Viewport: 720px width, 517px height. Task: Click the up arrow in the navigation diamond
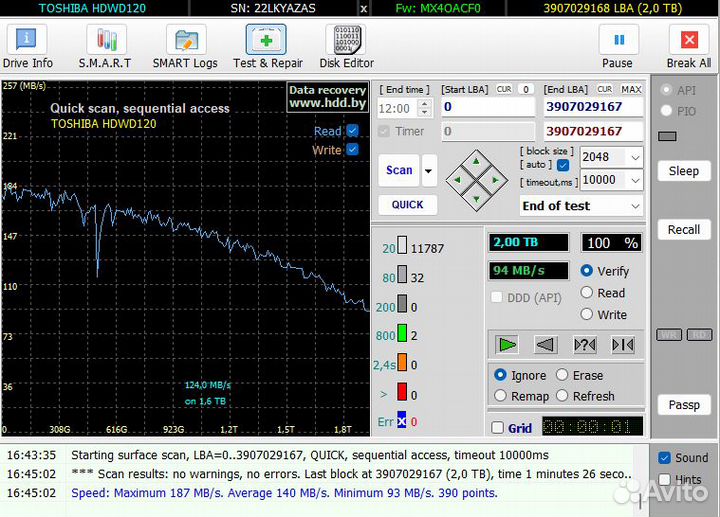pyautogui.click(x=476, y=161)
